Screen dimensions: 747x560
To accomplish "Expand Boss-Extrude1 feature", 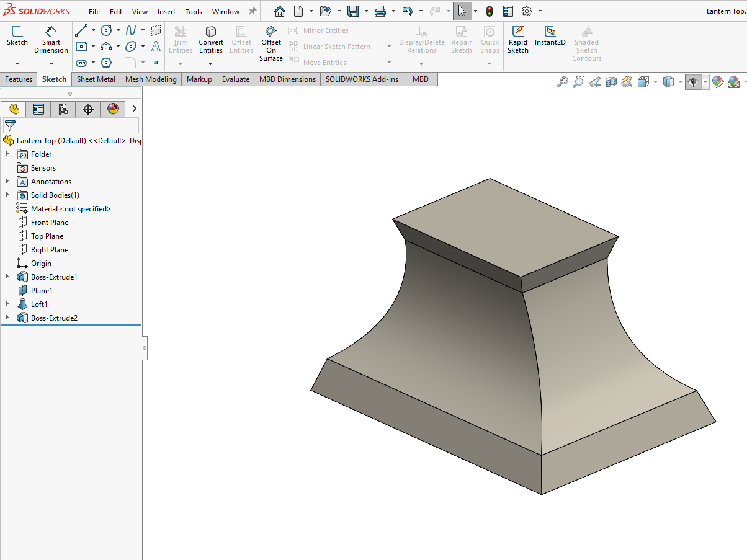I will click(x=7, y=277).
